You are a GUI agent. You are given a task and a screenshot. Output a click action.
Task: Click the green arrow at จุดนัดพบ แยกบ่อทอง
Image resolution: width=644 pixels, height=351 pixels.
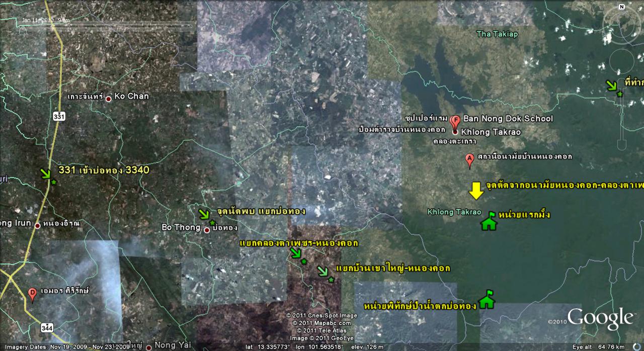[x=205, y=215]
